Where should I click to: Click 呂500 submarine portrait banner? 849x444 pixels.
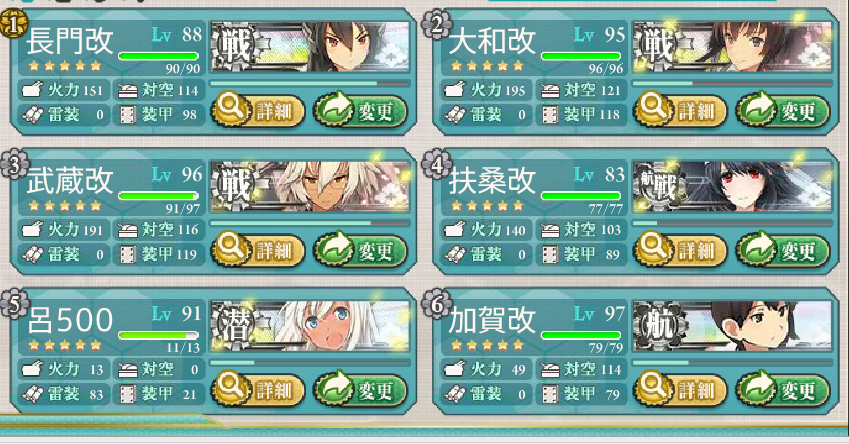coord(310,326)
